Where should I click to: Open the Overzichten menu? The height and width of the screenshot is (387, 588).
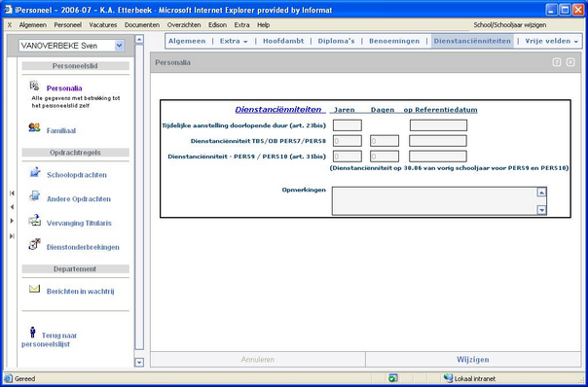coord(184,25)
